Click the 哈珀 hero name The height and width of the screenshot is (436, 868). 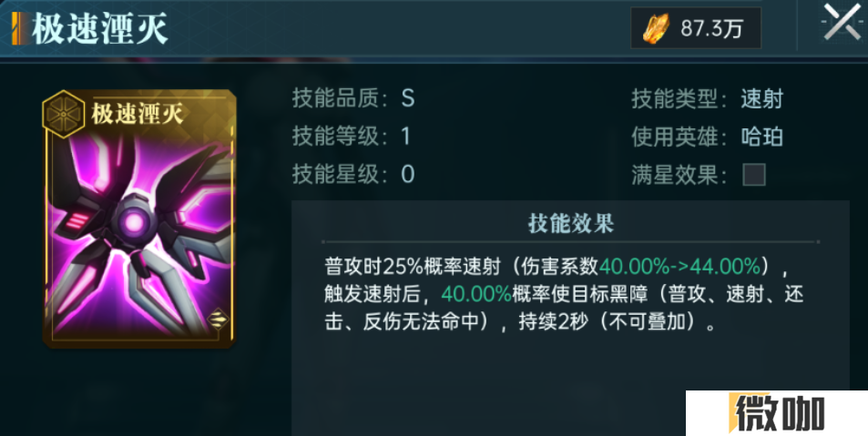pos(762,137)
